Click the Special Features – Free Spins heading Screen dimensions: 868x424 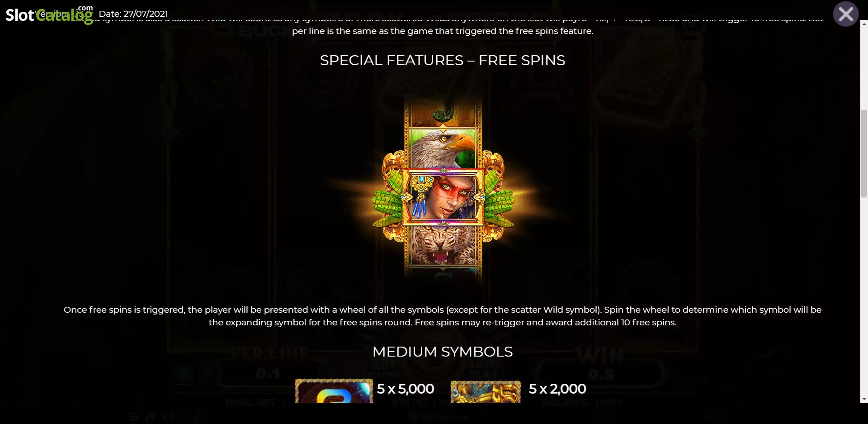pyautogui.click(x=443, y=60)
